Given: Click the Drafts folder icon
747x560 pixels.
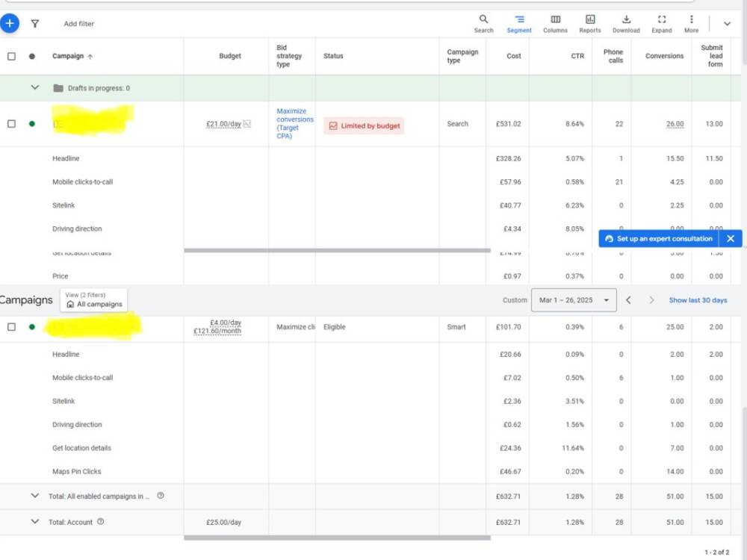Looking at the screenshot, I should (58, 88).
